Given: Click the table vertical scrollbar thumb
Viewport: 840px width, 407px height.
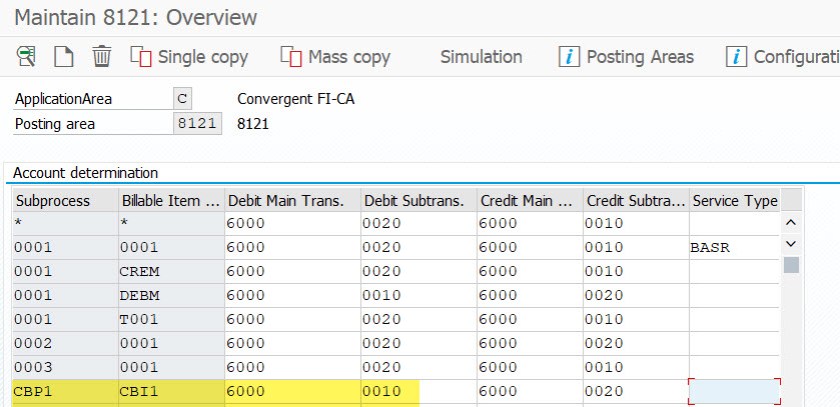Looking at the screenshot, I should pos(791,265).
